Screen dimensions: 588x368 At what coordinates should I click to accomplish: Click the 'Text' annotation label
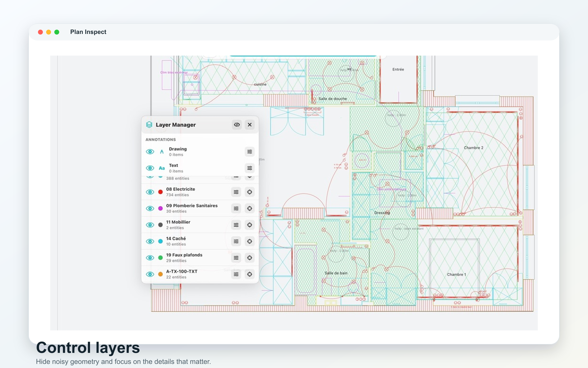174,166
